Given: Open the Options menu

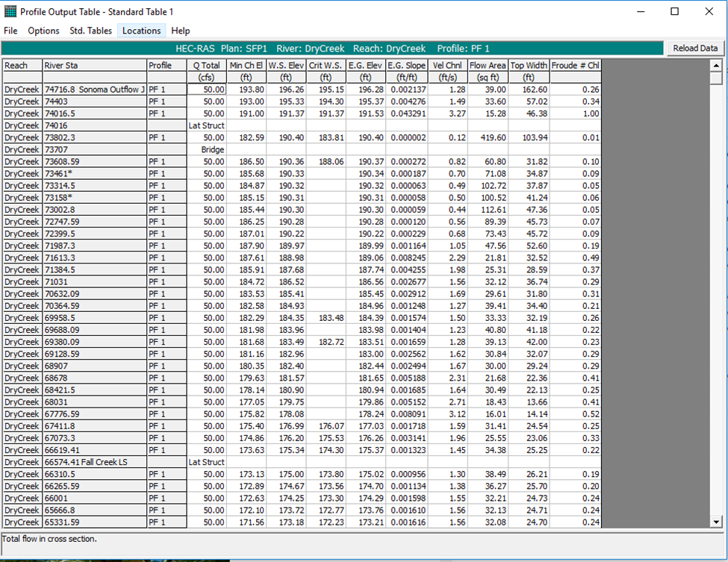Looking at the screenshot, I should (43, 31).
